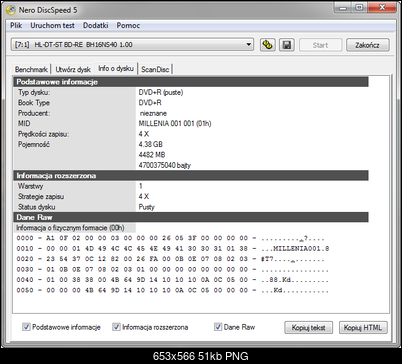The height and width of the screenshot is (364, 402).
Task: Click the 4482 MB capacity value
Action: (152, 155)
